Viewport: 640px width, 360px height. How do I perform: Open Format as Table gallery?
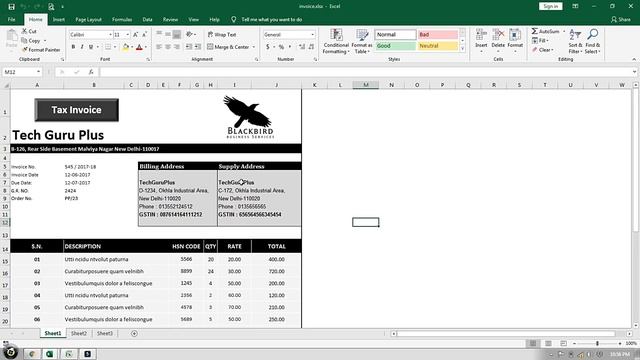(362, 41)
